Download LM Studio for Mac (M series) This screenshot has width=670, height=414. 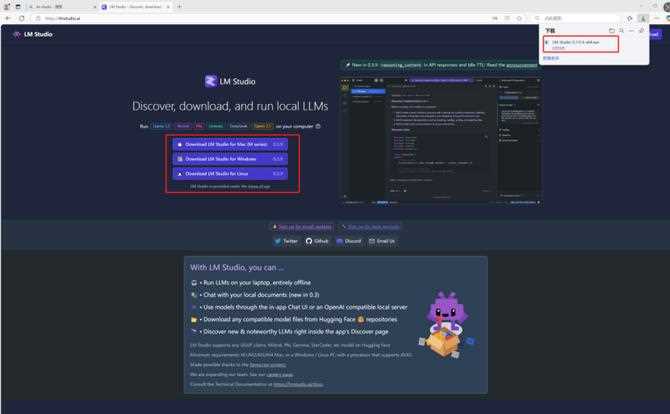(230, 144)
